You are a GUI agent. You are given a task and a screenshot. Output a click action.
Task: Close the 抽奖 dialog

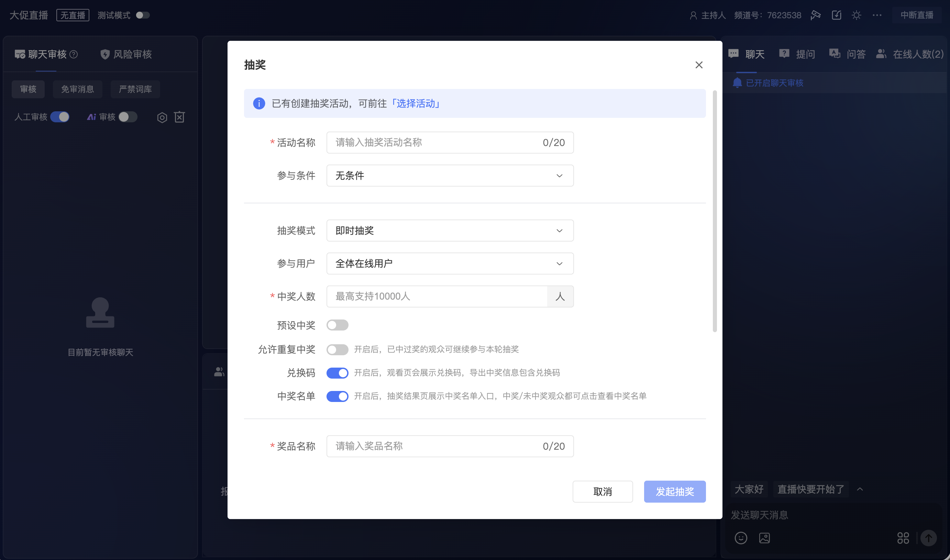click(699, 65)
